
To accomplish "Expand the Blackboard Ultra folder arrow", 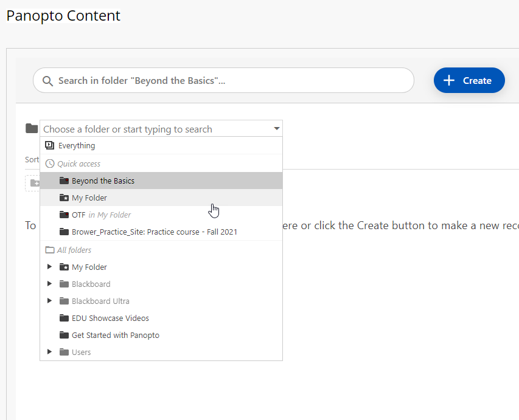I will click(x=50, y=301).
